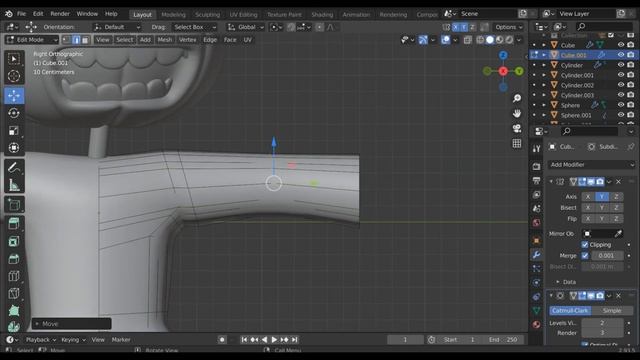Activate the Rotate tool in toolbar
Viewport: 640px width, 360px height.
point(14,113)
